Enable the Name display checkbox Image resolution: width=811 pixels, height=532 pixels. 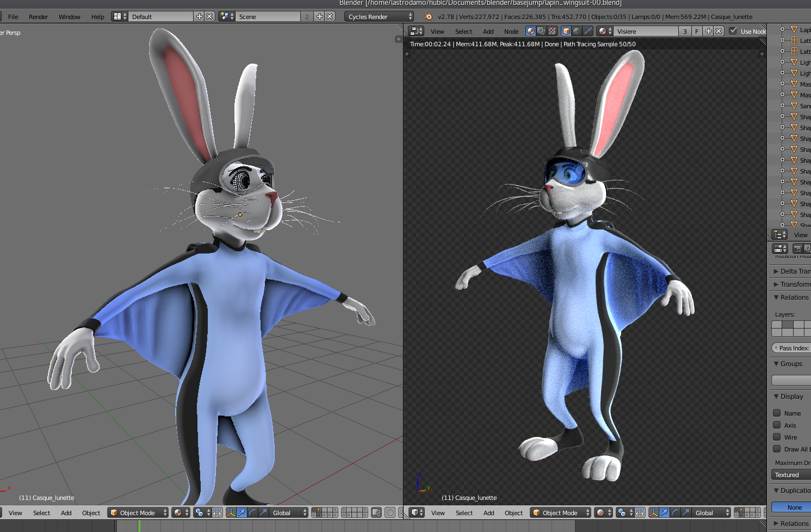pos(777,413)
